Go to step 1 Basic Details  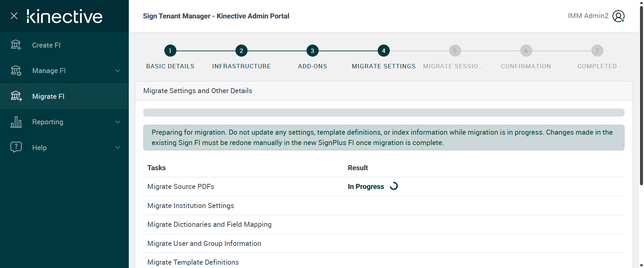(170, 51)
